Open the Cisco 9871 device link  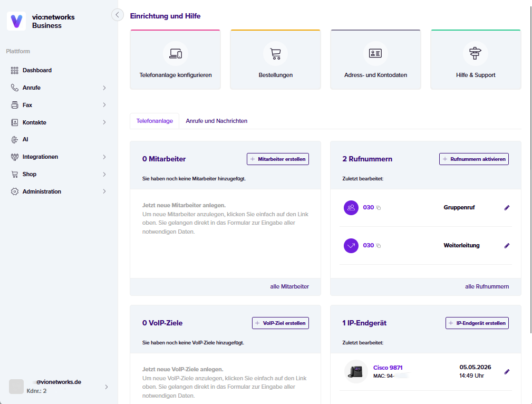tap(388, 368)
